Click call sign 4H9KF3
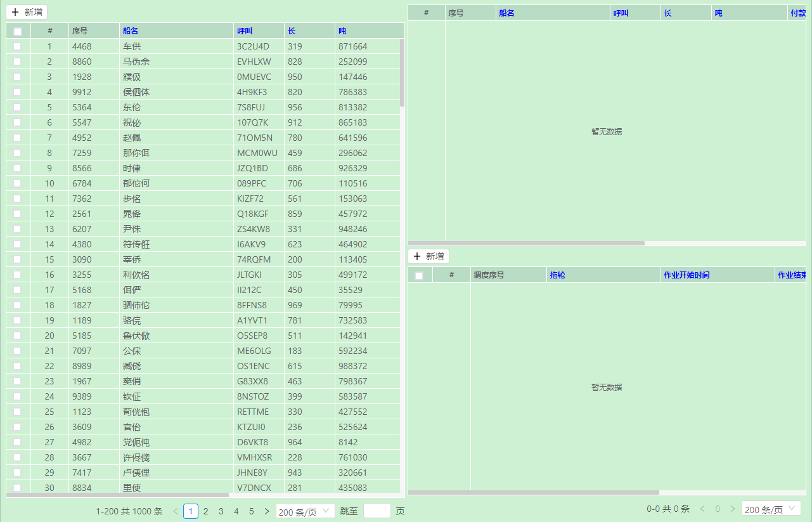The height and width of the screenshot is (522, 812). click(252, 92)
